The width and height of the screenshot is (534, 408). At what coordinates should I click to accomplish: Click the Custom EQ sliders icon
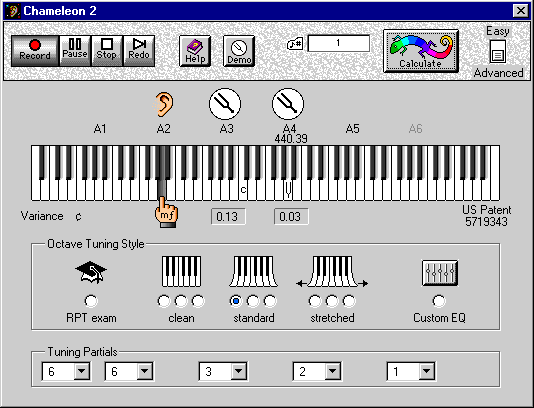click(x=440, y=273)
